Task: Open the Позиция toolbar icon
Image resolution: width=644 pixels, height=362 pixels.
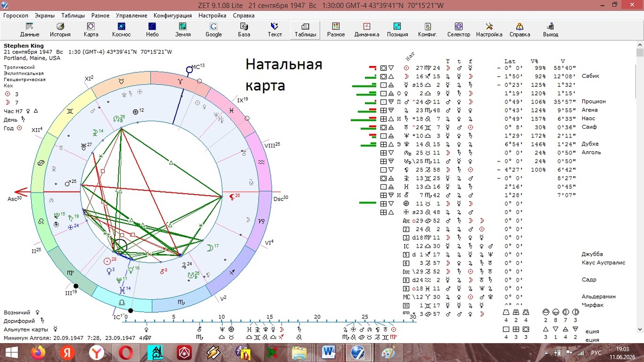Action: [398, 29]
